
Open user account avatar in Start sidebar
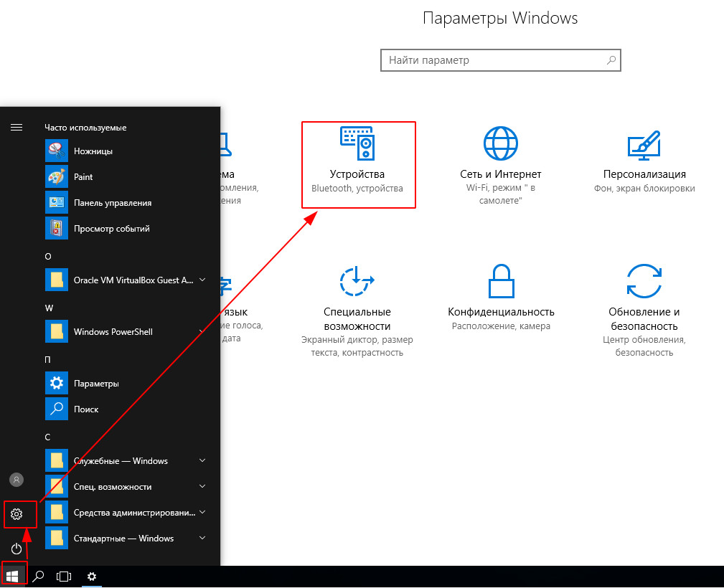click(17, 480)
